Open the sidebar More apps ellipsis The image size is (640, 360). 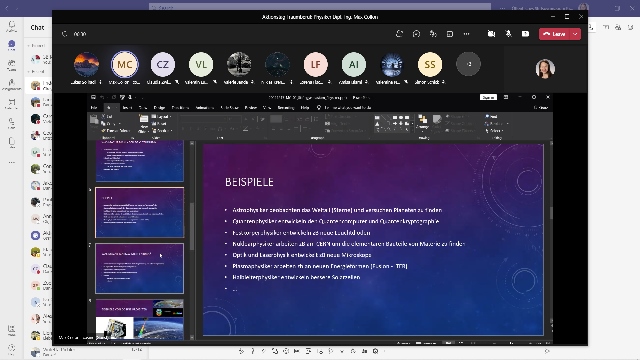(x=11, y=162)
